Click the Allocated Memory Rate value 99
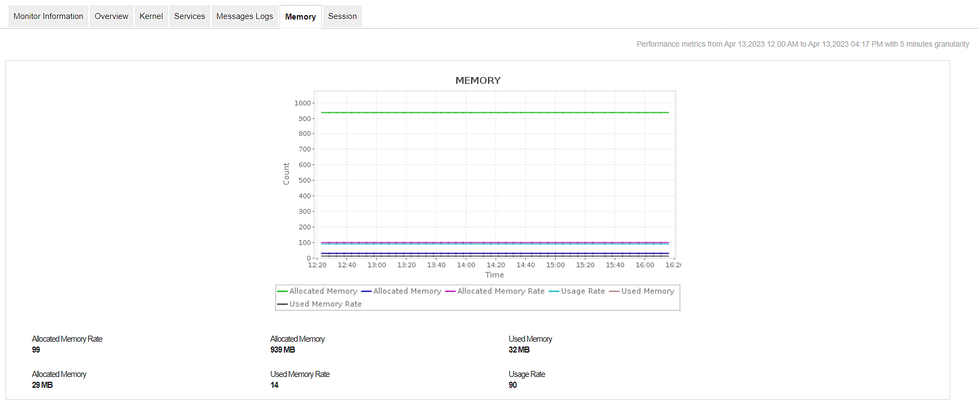Image resolution: width=980 pixels, height=410 pixels. [36, 350]
